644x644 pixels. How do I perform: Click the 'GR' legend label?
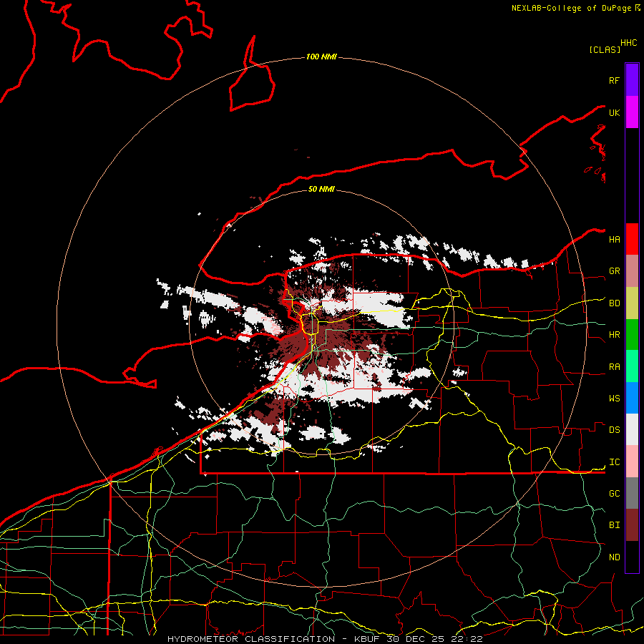(615, 271)
